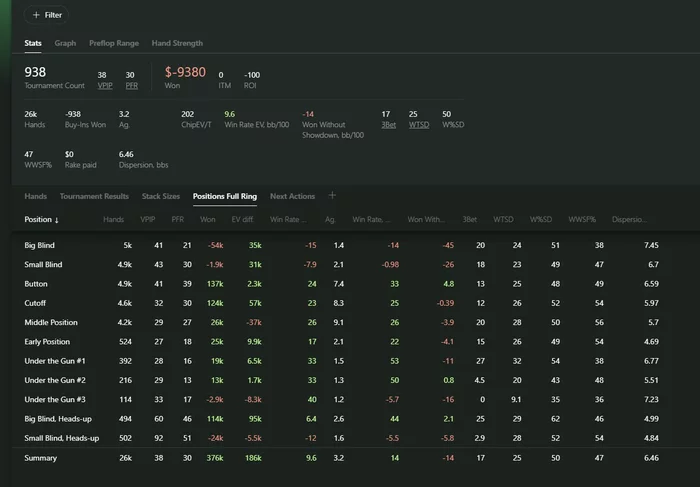
Task: Click the underlined VPIP stat link
Action: pos(104,86)
